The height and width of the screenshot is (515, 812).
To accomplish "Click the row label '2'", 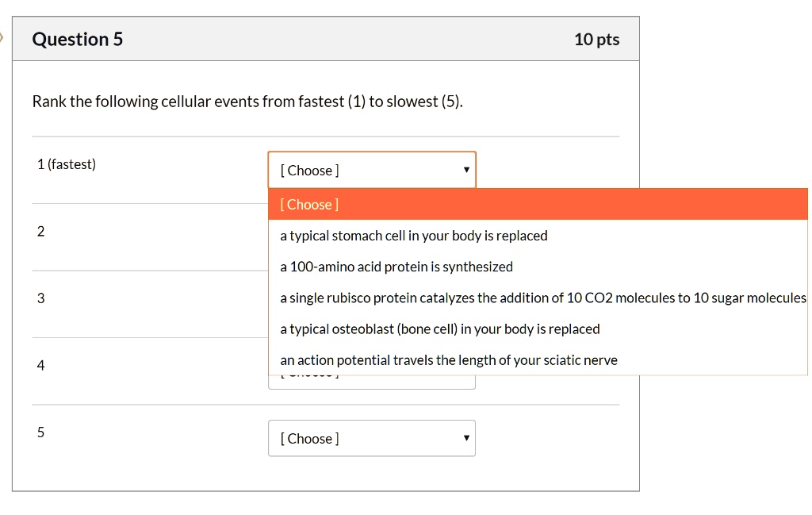I will click(x=40, y=232).
